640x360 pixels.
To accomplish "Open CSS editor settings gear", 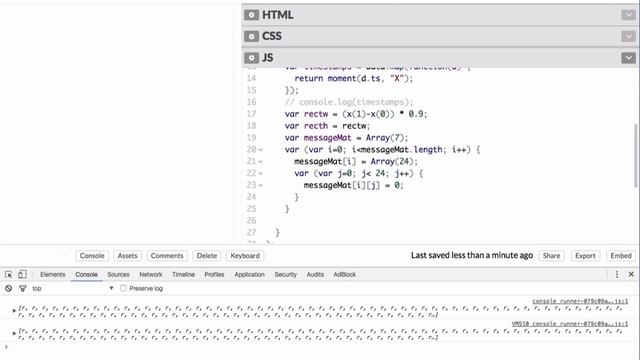I will (x=251, y=36).
